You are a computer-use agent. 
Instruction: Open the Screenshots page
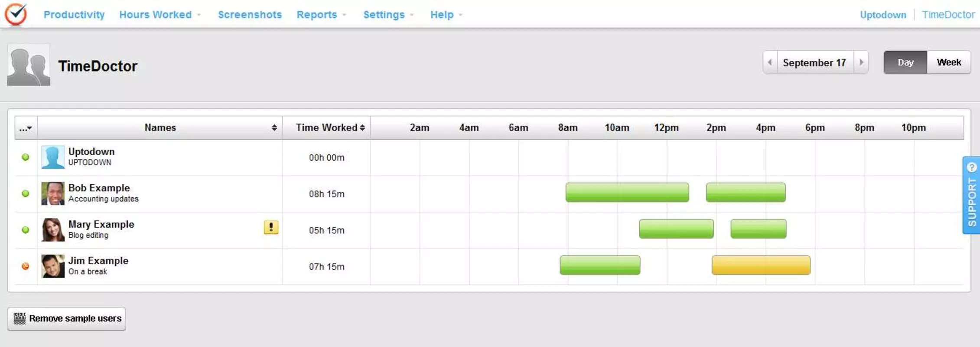(250, 15)
